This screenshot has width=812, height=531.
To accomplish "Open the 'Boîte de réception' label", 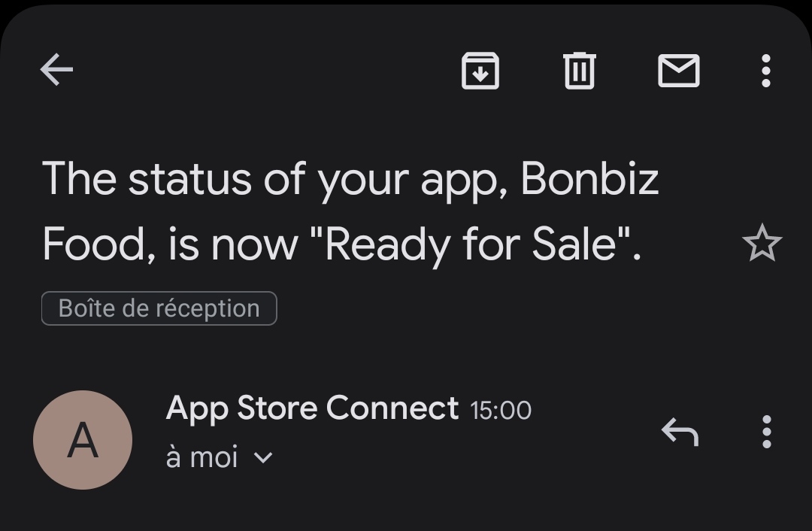I will 159,308.
